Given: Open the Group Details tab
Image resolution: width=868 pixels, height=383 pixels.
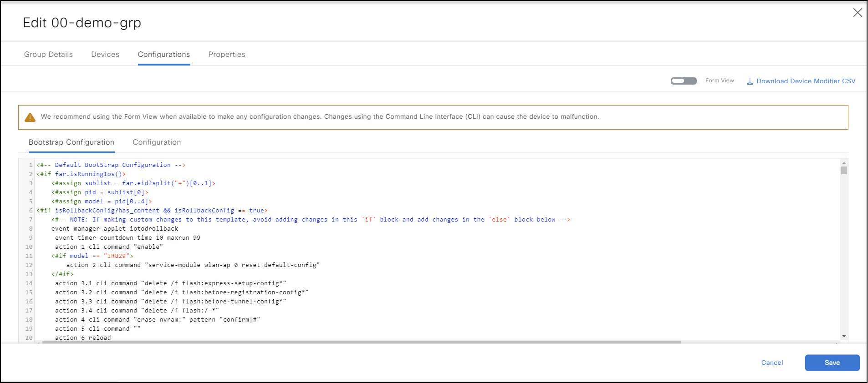Looking at the screenshot, I should click(48, 54).
